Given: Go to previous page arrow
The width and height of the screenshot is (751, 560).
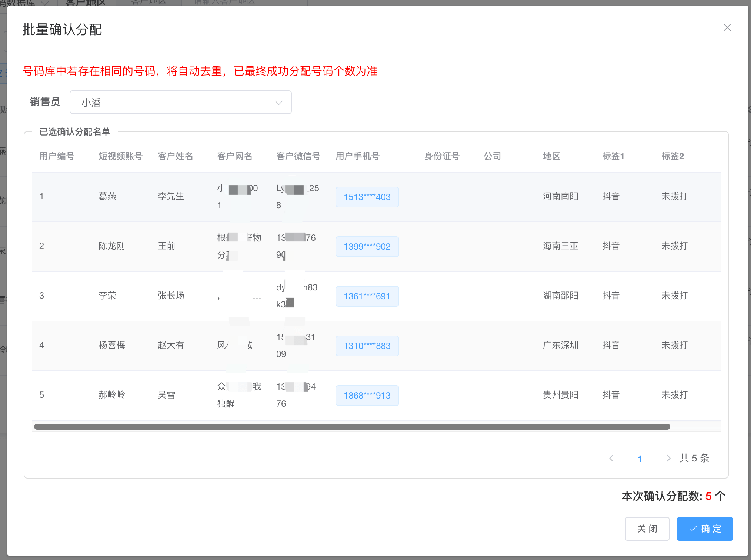Looking at the screenshot, I should point(611,458).
